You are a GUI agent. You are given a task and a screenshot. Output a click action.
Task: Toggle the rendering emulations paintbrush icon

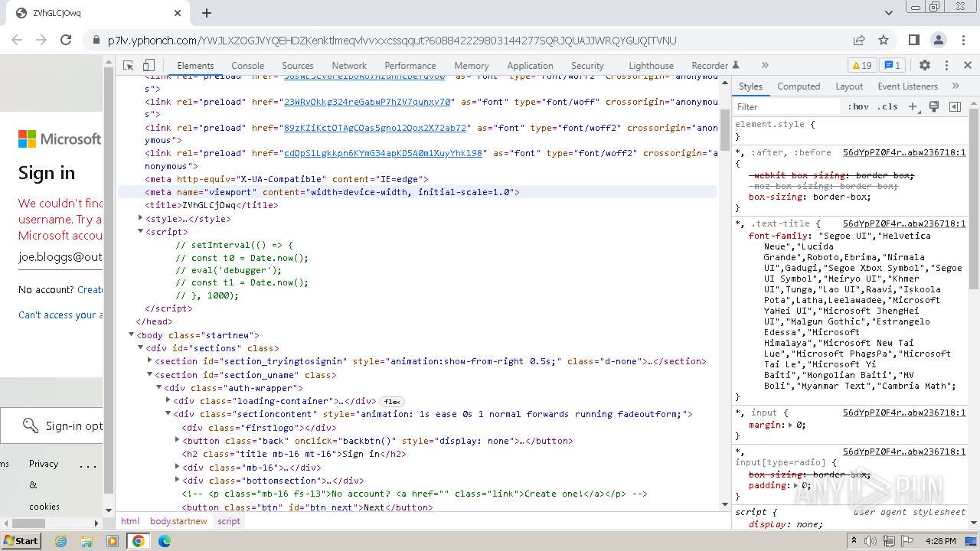pyautogui.click(x=934, y=107)
